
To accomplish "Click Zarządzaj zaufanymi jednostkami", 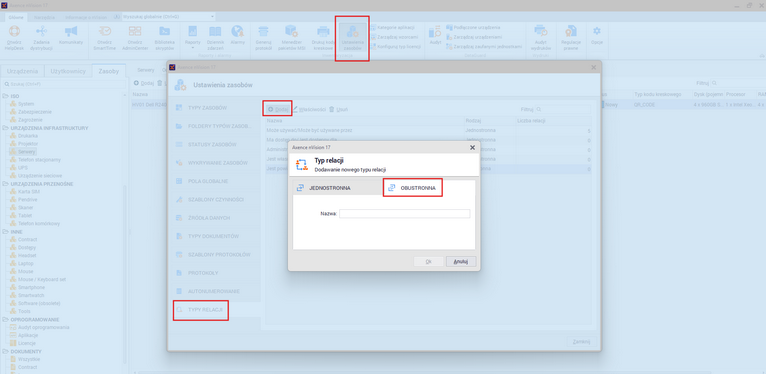I will click(484, 46).
